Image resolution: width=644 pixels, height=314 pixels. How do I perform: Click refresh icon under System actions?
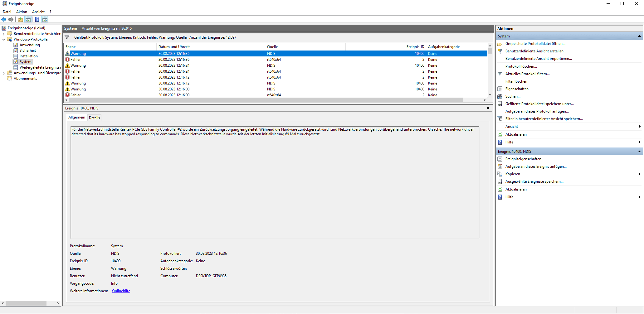click(x=500, y=134)
